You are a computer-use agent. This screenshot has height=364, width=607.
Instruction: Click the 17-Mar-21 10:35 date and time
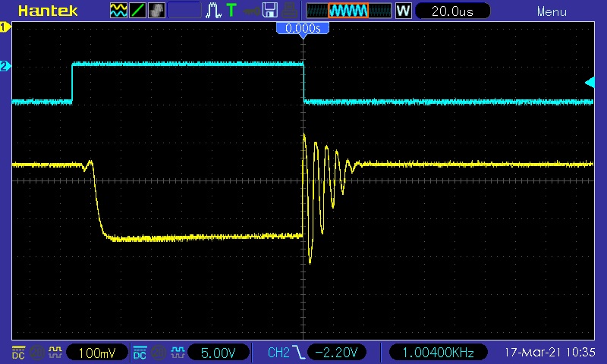tap(549, 352)
